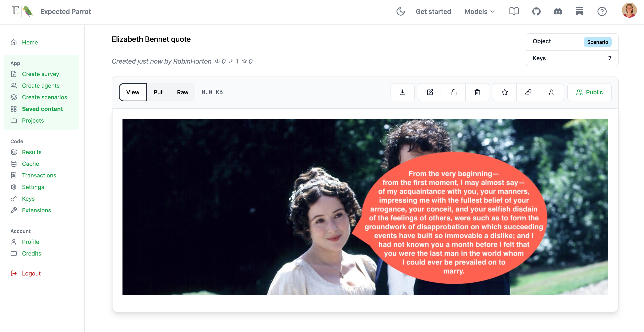Open the Discord icon link
Image resolution: width=644 pixels, height=332 pixels.
point(558,11)
